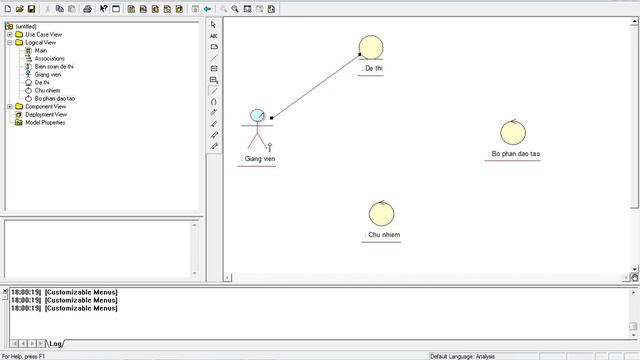Viewport: 640px width, 360px height.
Task: Click the Cut scissors icon
Action: (47, 9)
